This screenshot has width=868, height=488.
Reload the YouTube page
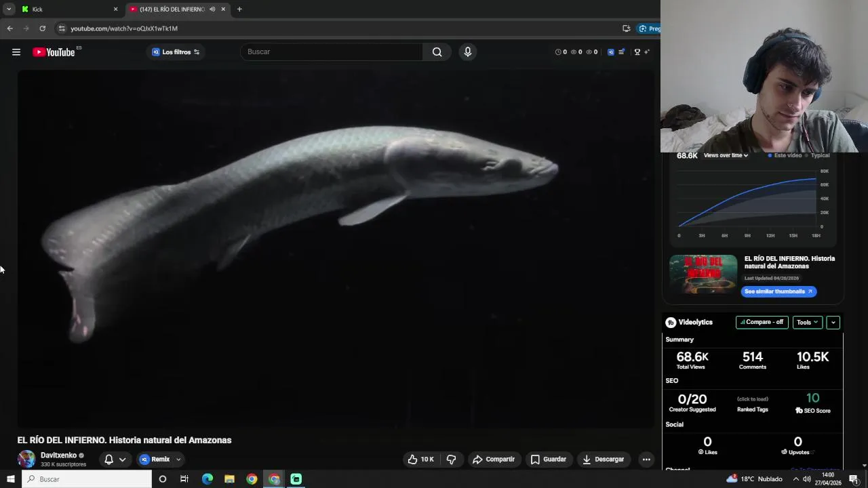(42, 28)
